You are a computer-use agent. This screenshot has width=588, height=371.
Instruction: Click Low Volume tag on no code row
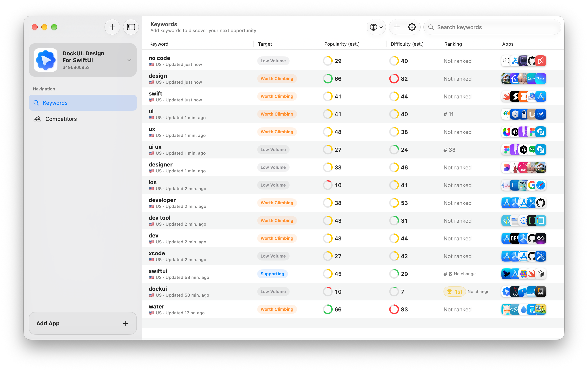pyautogui.click(x=273, y=61)
